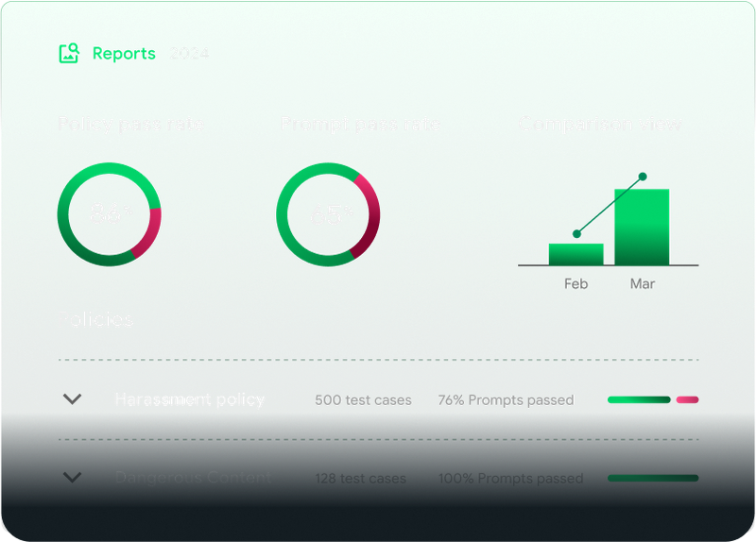Select the Feb axis label
The height and width of the screenshot is (542, 756).
(576, 284)
